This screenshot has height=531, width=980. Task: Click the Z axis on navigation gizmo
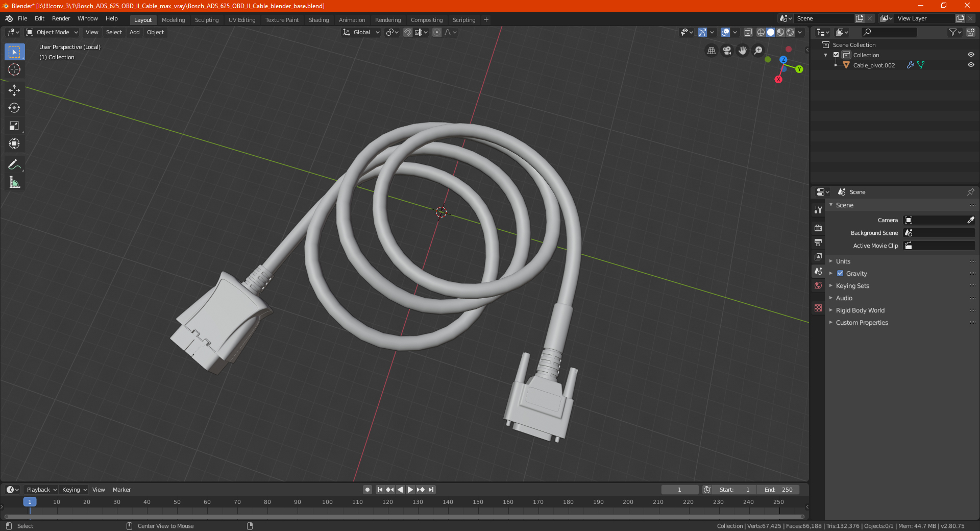click(x=783, y=60)
